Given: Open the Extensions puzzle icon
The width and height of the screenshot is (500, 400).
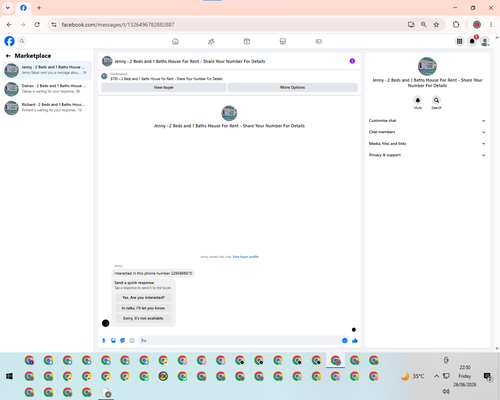Looking at the screenshot, I should [x=456, y=25].
